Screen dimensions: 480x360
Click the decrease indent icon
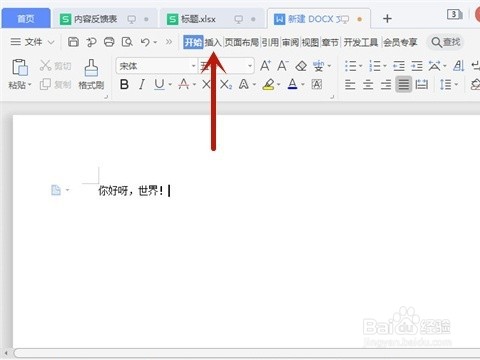(399, 66)
